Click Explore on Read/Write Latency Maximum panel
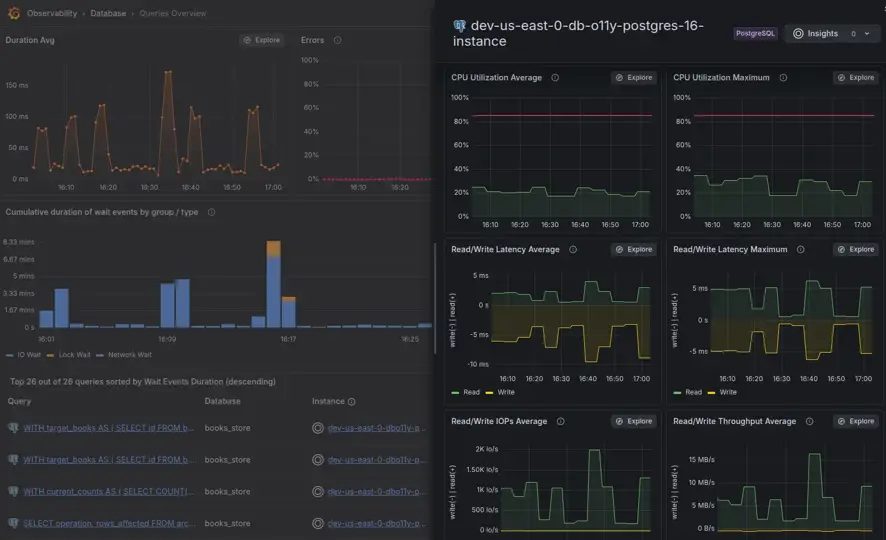 856,249
